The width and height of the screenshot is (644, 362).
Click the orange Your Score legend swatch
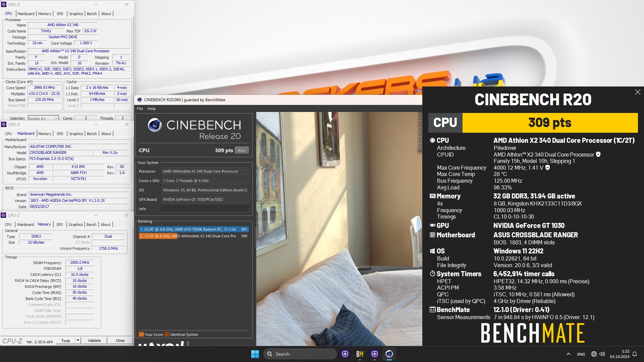(x=141, y=335)
